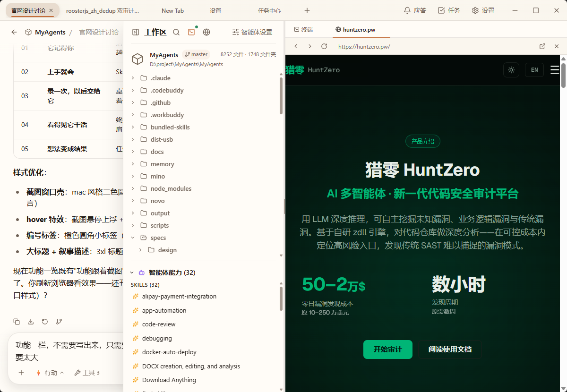The width and height of the screenshot is (567, 392).
Task: Open the alipay-payment-integration skill
Action: pyautogui.click(x=179, y=296)
